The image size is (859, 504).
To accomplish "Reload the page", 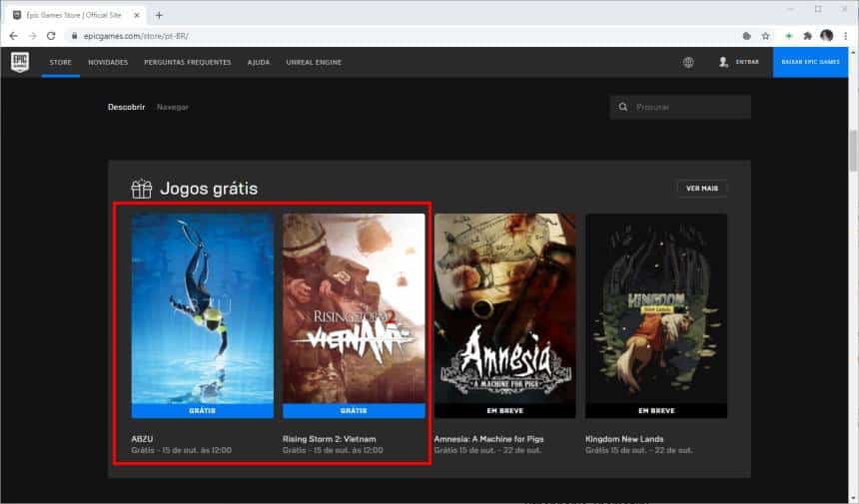I will pyautogui.click(x=51, y=36).
